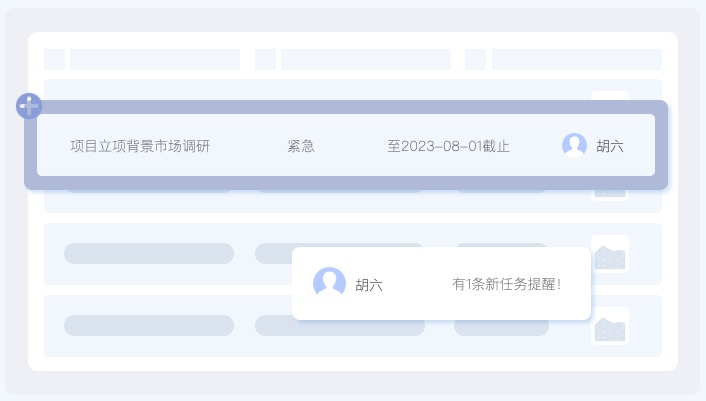Screen dimensions: 706x401
Task: Click the right placeholder bar in bottom row
Action: pos(501,328)
